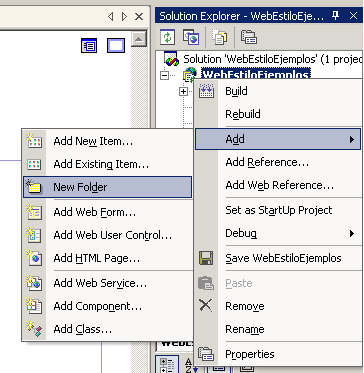Choose Rebuild from the context menu
The width and height of the screenshot is (364, 373).
tap(278, 114)
